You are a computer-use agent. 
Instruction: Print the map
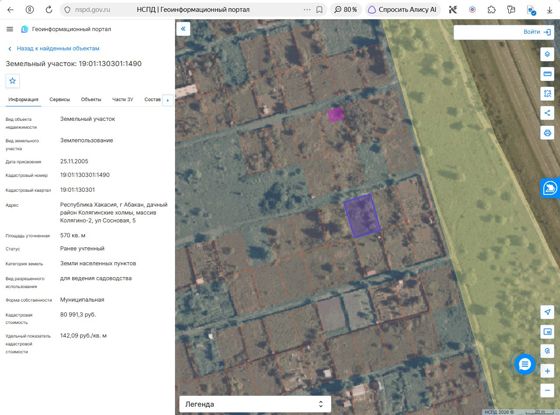coord(547,133)
